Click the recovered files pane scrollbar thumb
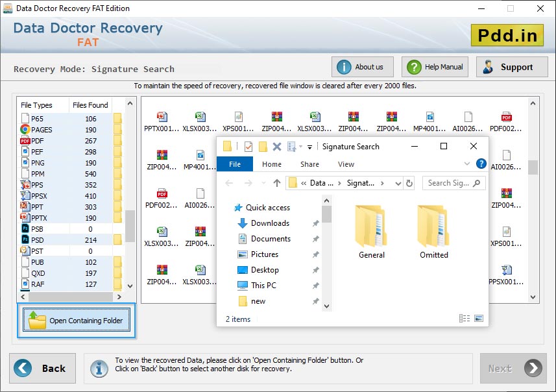Screen dimensions: 556x392 [x=533, y=167]
